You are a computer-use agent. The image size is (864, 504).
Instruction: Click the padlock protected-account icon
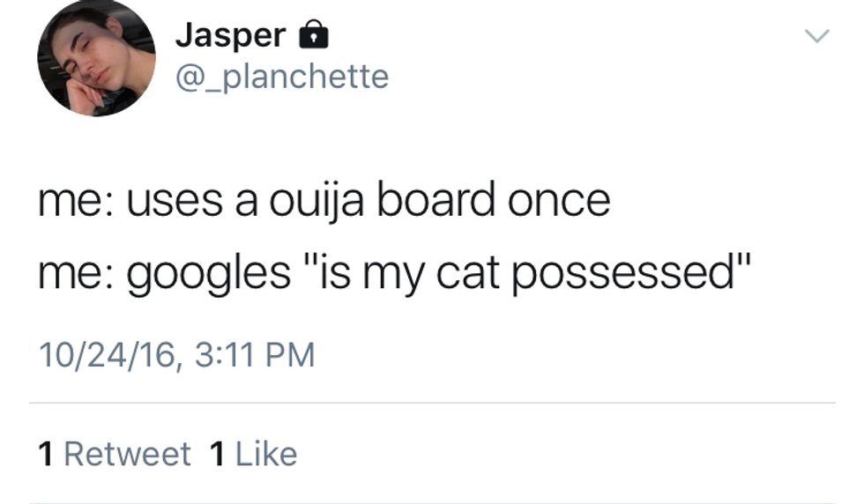coord(314,35)
